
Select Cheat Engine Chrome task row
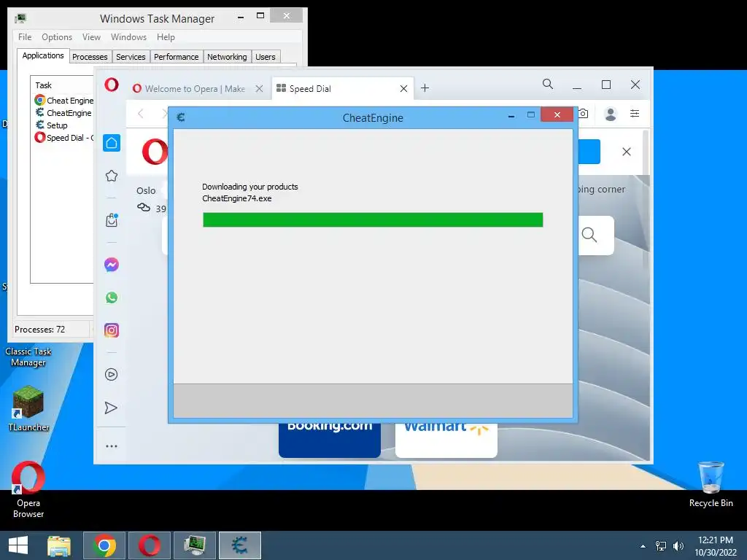coord(64,101)
